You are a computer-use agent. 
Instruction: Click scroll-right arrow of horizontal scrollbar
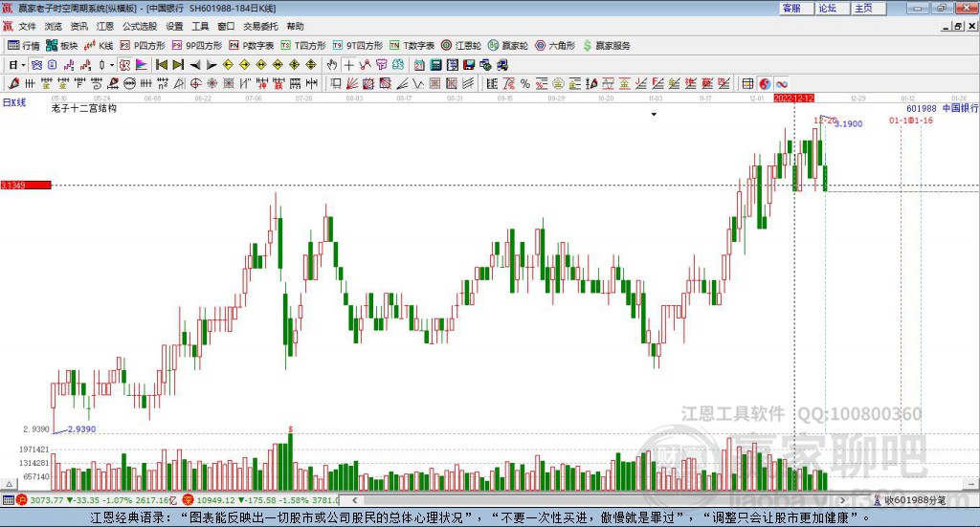click(842, 500)
